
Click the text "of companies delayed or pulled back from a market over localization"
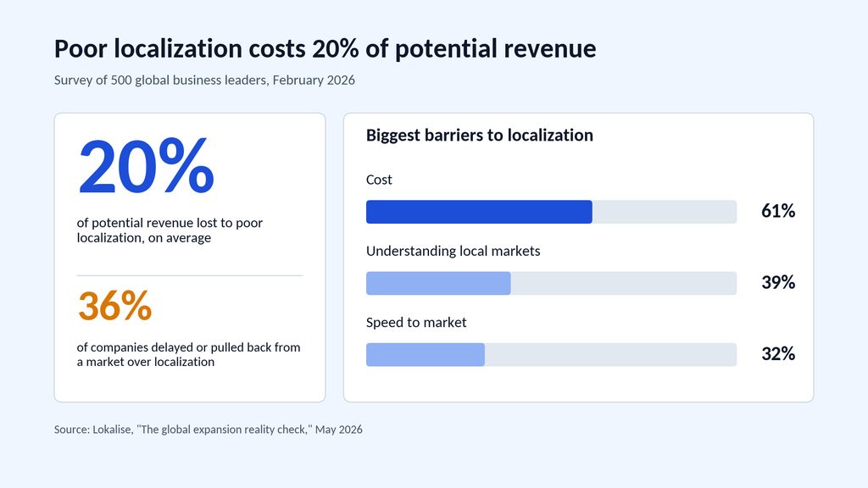tap(188, 354)
